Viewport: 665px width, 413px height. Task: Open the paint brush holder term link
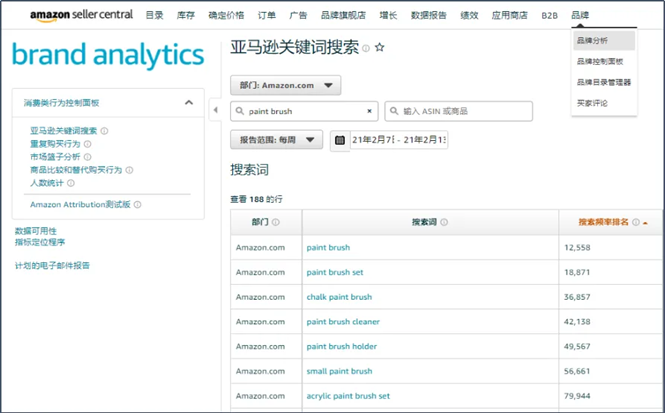pyautogui.click(x=342, y=346)
